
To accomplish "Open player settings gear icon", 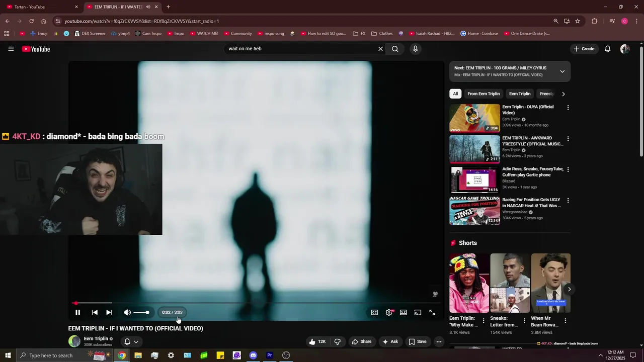I will [x=389, y=312].
